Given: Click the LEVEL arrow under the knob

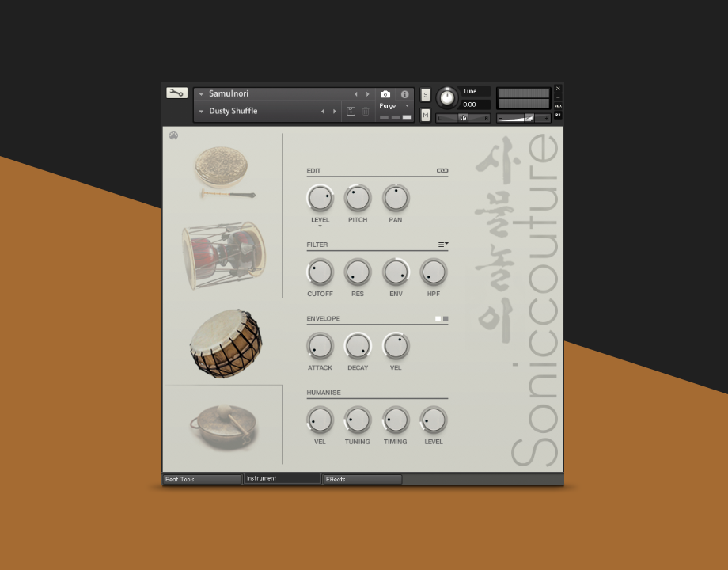Looking at the screenshot, I should click(x=320, y=226).
